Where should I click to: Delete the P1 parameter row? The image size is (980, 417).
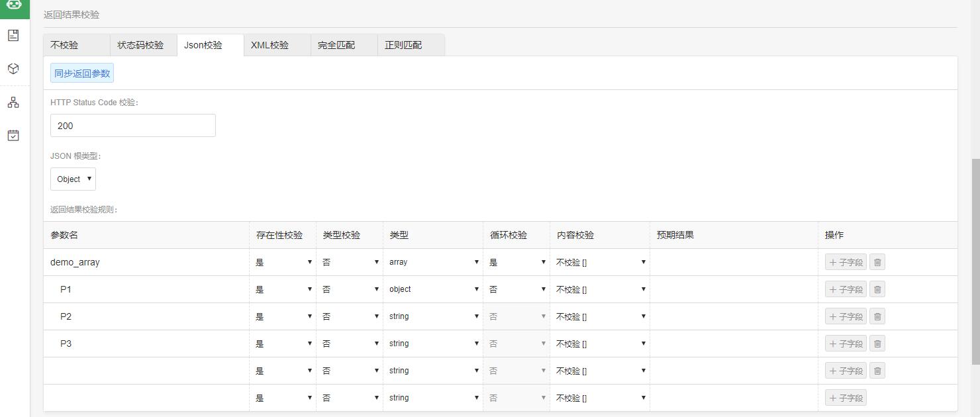pyautogui.click(x=877, y=289)
